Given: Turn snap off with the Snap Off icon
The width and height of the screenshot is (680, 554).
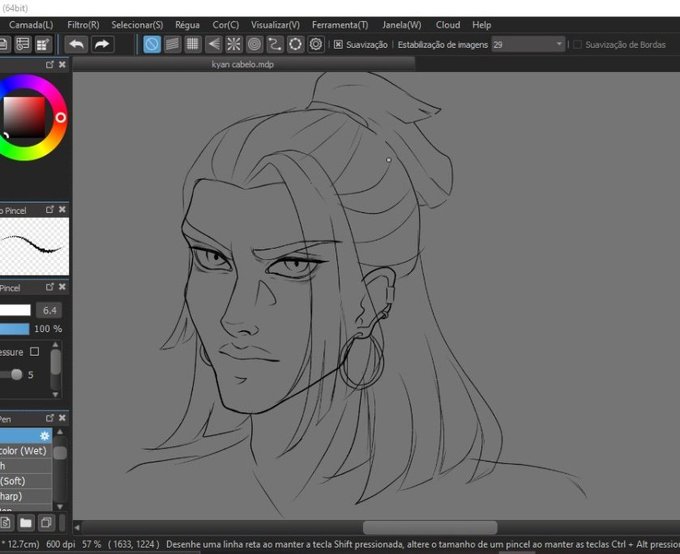Looking at the screenshot, I should [x=152, y=44].
